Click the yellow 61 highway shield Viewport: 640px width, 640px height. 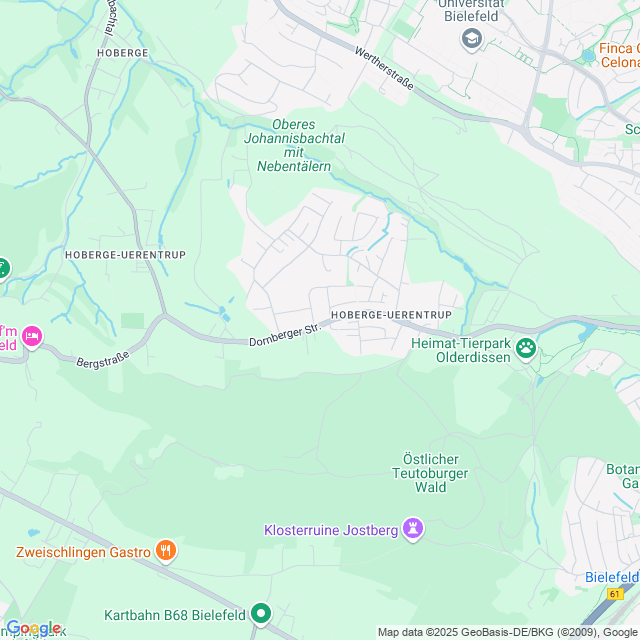tap(615, 594)
